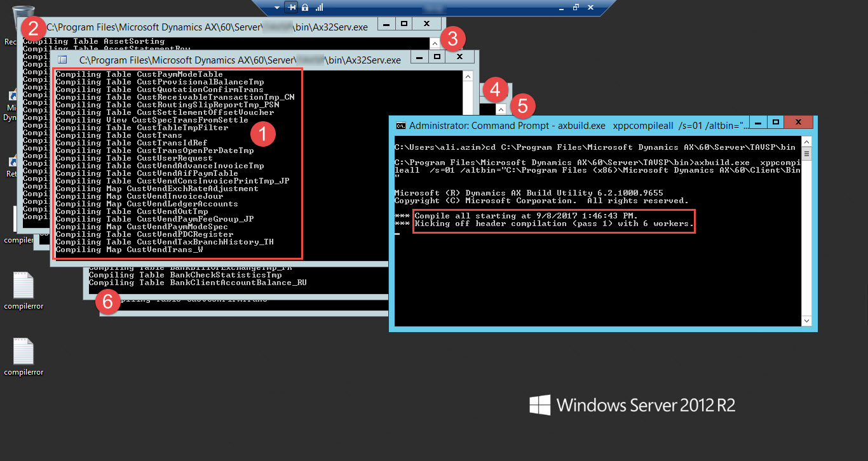This screenshot has height=461, width=868.
Task: Open system menu icon of front Ax32Serv window
Action: pos(62,59)
